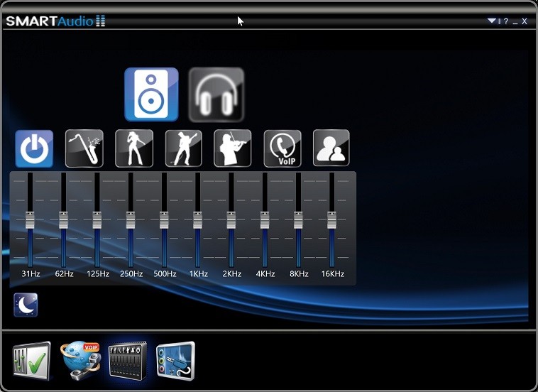Viewport: 538px width, 392px height.
Task: Click the 1KHz equalizer slider handle
Action: [x=197, y=220]
